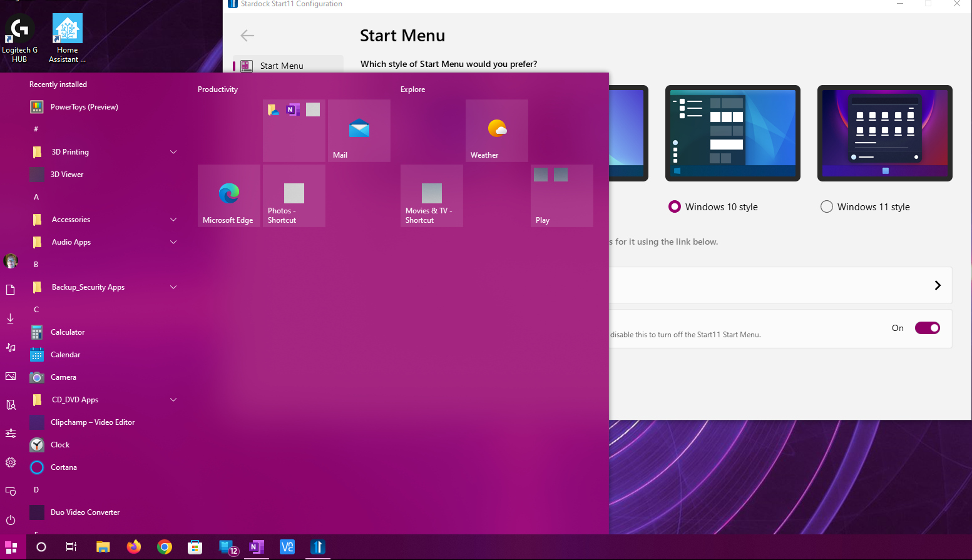Image resolution: width=972 pixels, height=560 pixels.
Task: Open OneNote tile in Productivity folder
Action: click(x=292, y=110)
